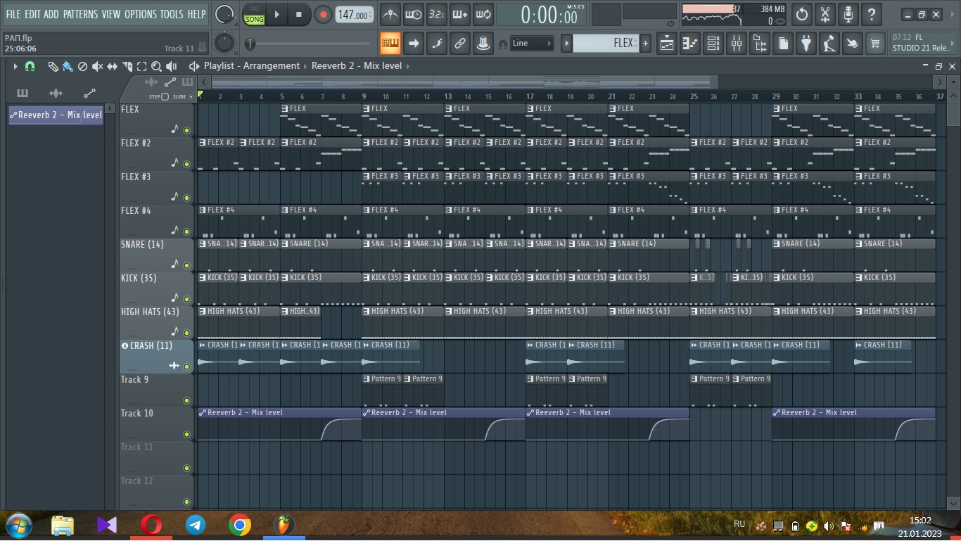961x560 pixels.
Task: Expand the FLEX pattern selector arrow
Action: pyautogui.click(x=566, y=44)
